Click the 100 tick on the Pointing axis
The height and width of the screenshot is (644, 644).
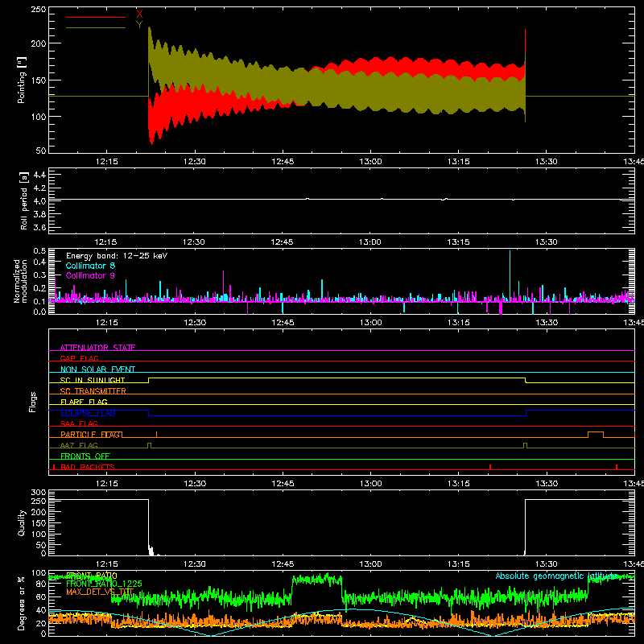click(x=39, y=117)
